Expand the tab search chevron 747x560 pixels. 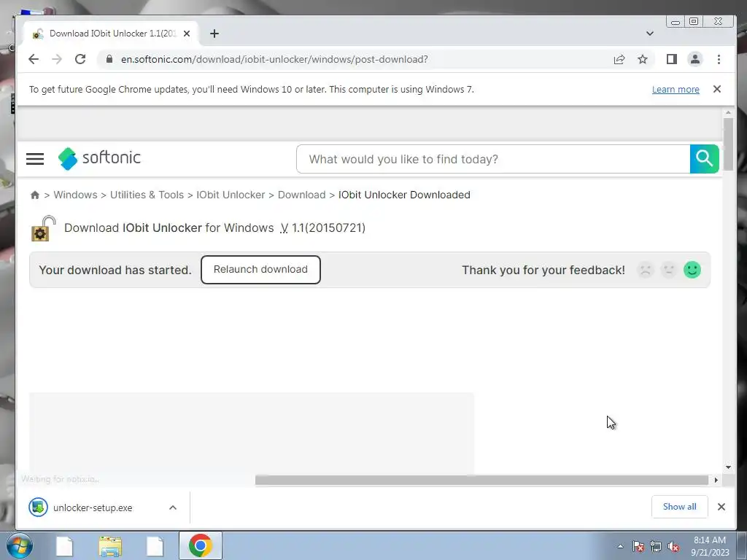click(x=650, y=34)
